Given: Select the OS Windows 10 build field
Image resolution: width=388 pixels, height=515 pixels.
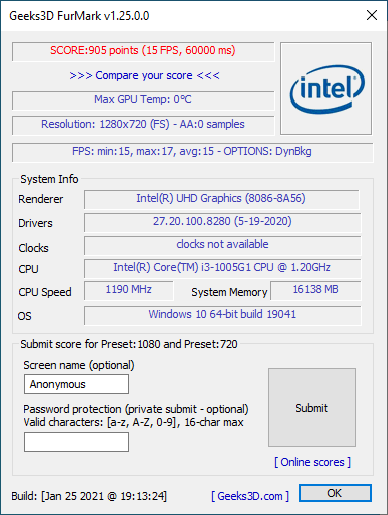Looking at the screenshot, I should (222, 315).
